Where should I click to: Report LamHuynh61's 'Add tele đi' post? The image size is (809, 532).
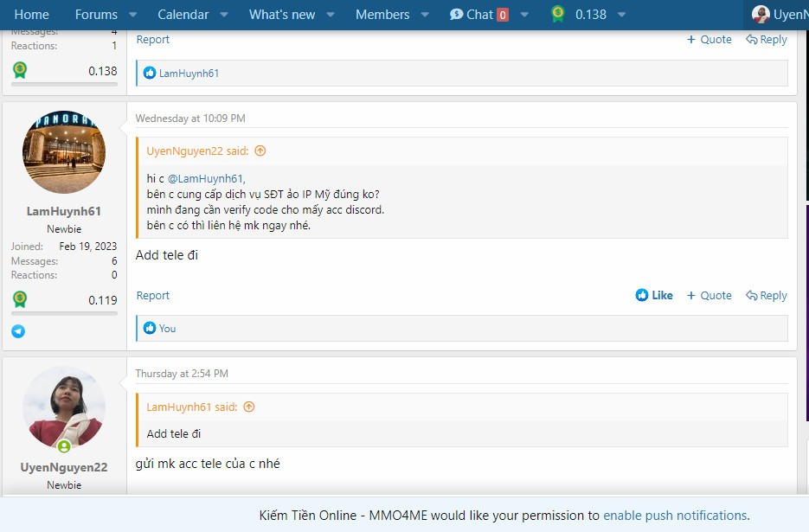coord(153,295)
